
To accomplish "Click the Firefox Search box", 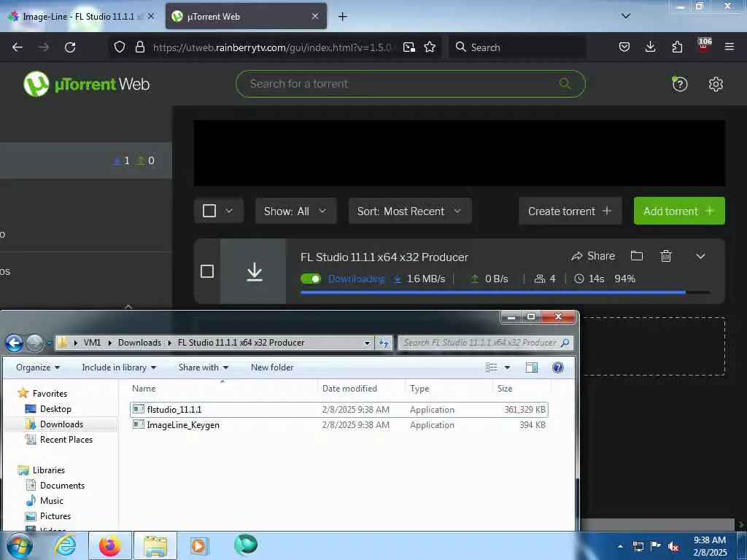I will coord(517,47).
